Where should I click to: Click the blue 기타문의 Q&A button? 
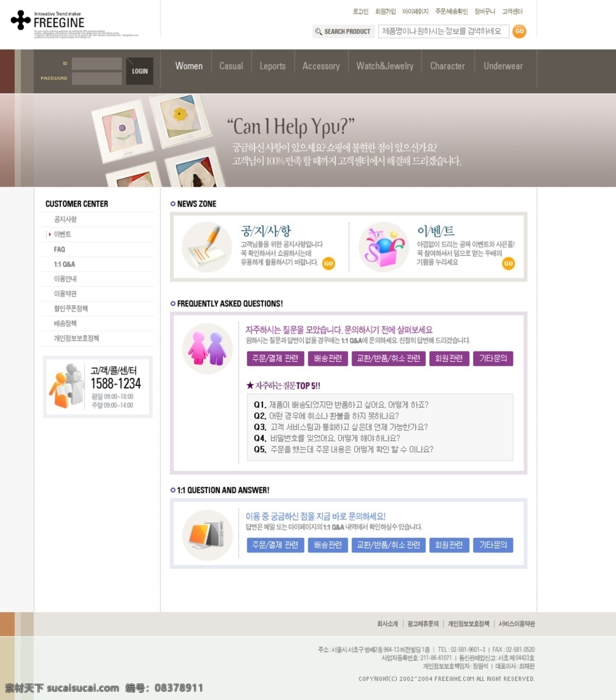pos(493,545)
